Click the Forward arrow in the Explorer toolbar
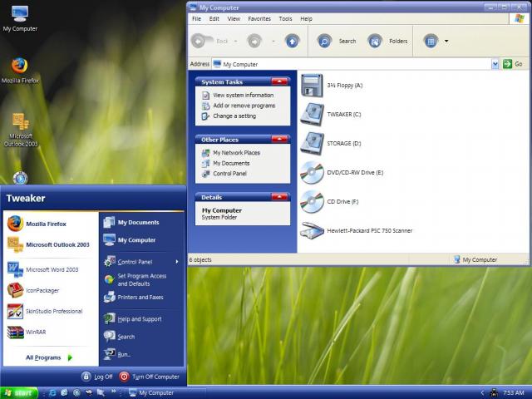Screen dimensions: 532x399 (x=254, y=42)
